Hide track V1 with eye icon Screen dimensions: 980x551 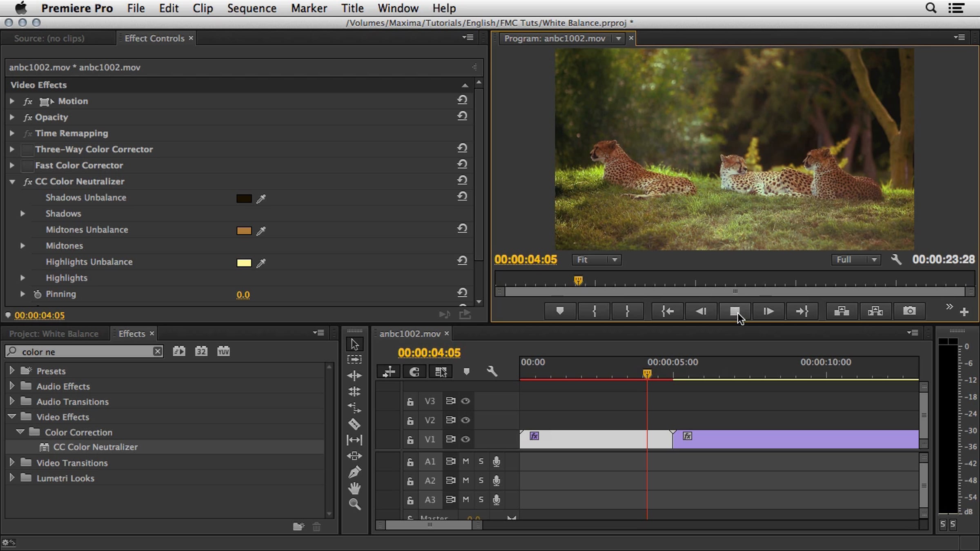(465, 439)
